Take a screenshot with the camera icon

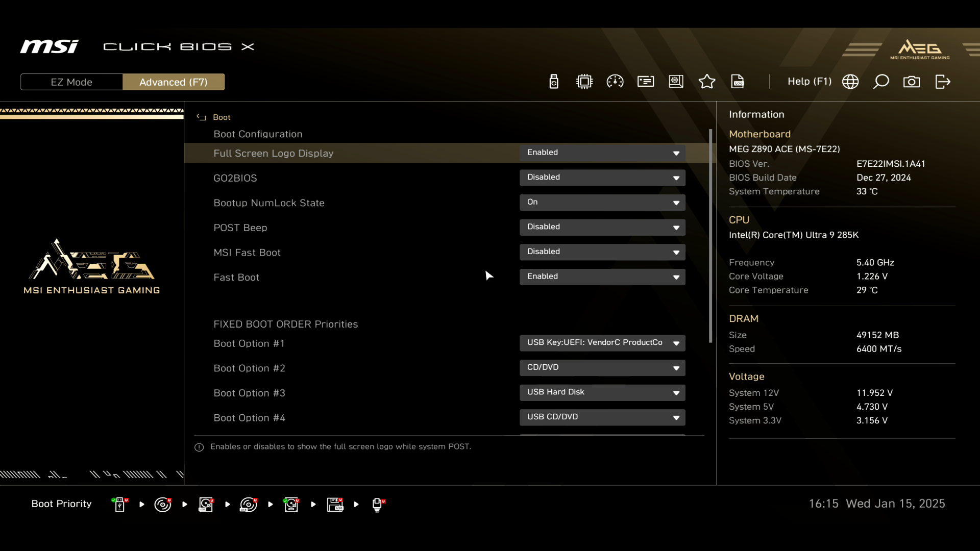point(912,82)
